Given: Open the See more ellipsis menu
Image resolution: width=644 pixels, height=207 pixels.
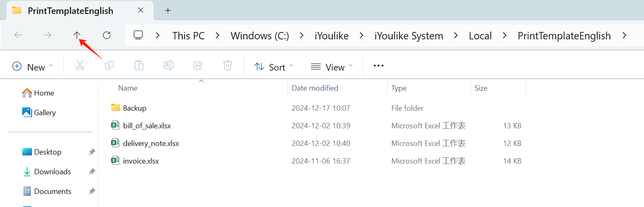Looking at the screenshot, I should [x=379, y=66].
